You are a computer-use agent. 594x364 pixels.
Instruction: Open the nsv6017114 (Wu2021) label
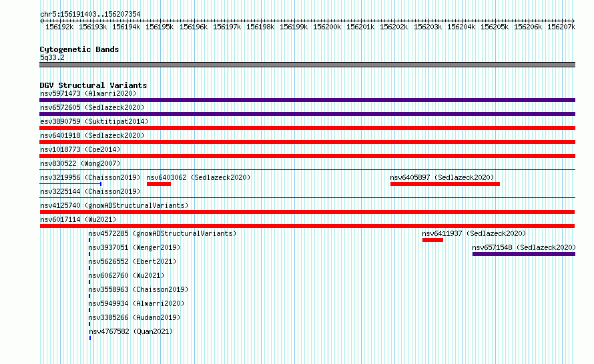click(x=78, y=219)
